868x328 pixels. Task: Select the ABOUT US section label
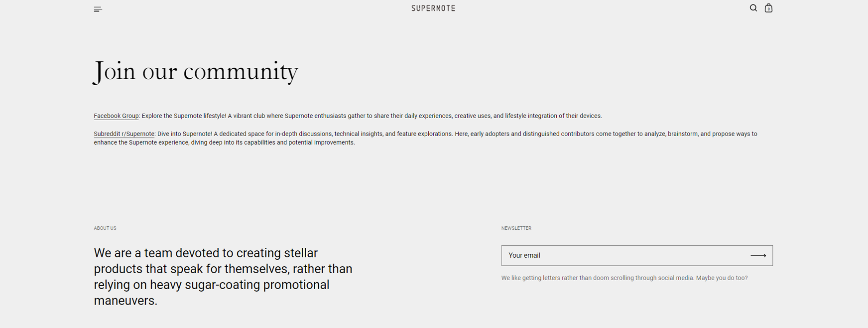tap(105, 228)
